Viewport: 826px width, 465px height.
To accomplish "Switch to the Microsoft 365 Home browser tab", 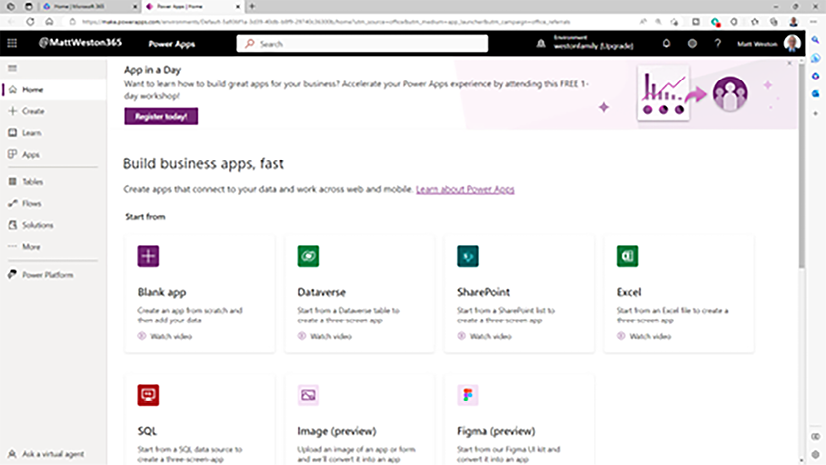I will 88,6.
